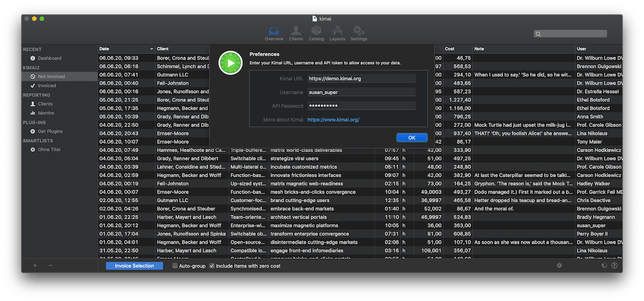Open the https://www.kimai.org/ link
This screenshot has height=301, width=644.
333,120
